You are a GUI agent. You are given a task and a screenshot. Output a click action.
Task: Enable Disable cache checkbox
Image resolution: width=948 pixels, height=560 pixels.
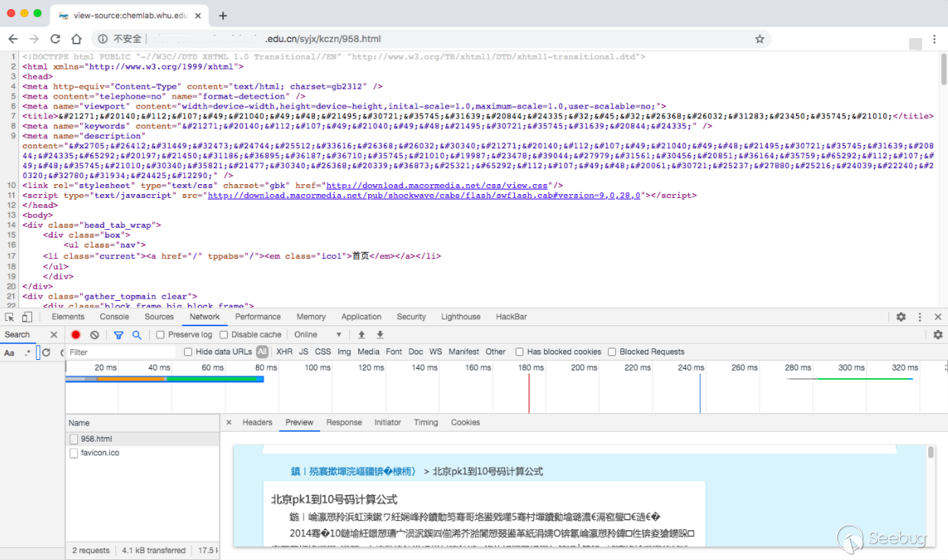[x=224, y=335]
